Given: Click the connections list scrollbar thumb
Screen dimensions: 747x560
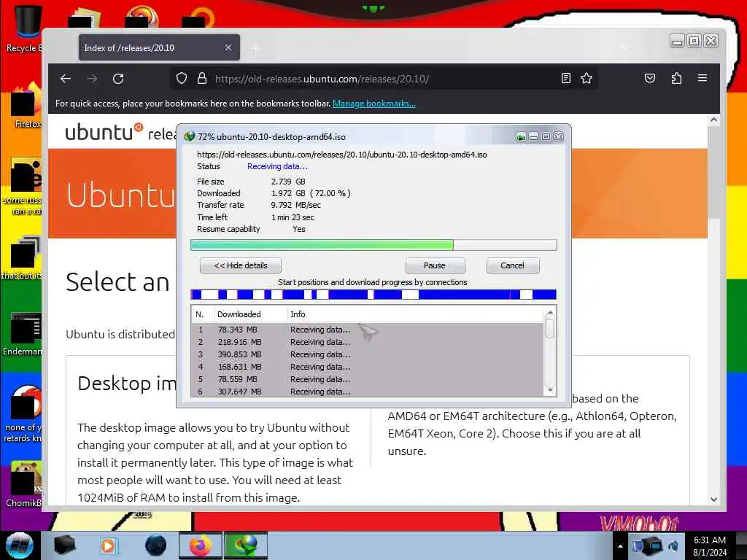Looking at the screenshot, I should [550, 329].
